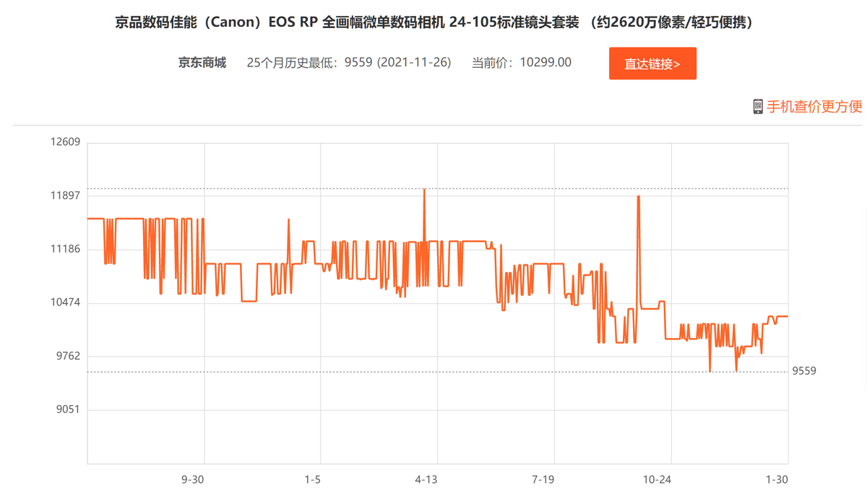Click the 11186 y-axis label
This screenshot has width=867, height=504.
coord(64,249)
